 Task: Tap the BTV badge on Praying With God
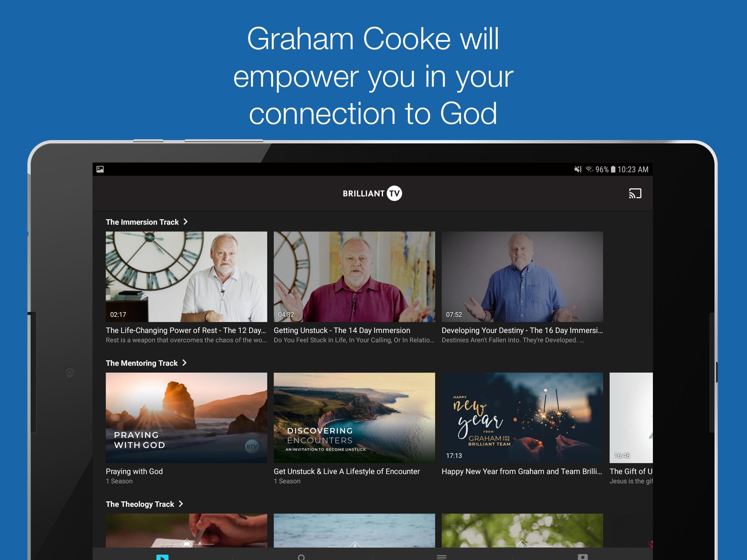pos(252,446)
